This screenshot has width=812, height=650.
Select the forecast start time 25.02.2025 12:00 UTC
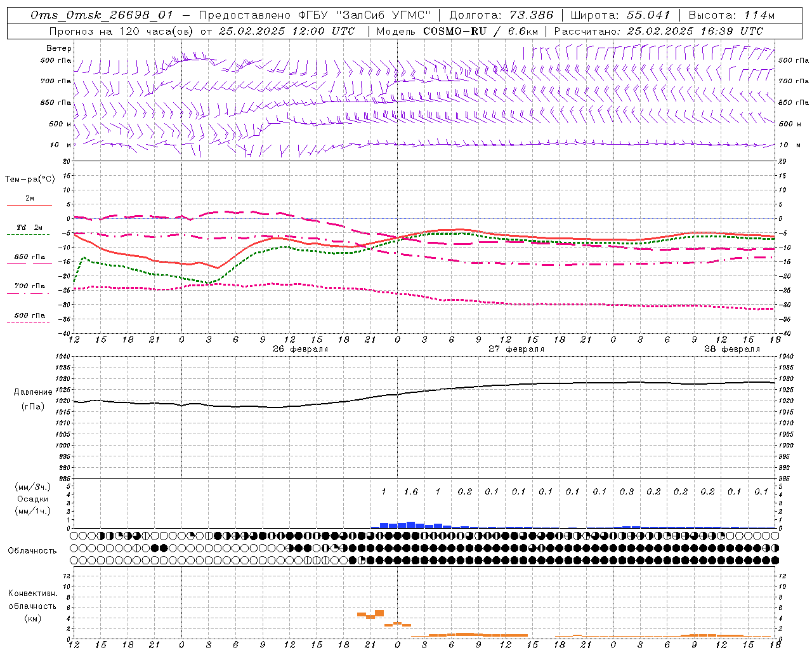tap(287, 31)
